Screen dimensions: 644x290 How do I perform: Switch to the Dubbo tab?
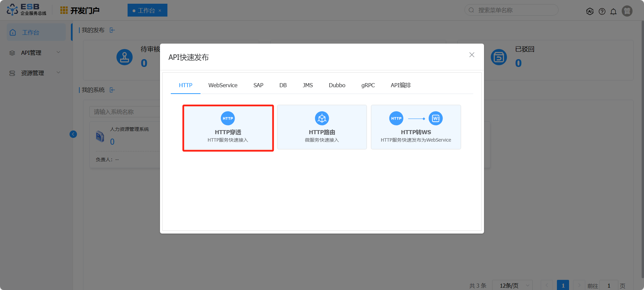click(x=337, y=85)
